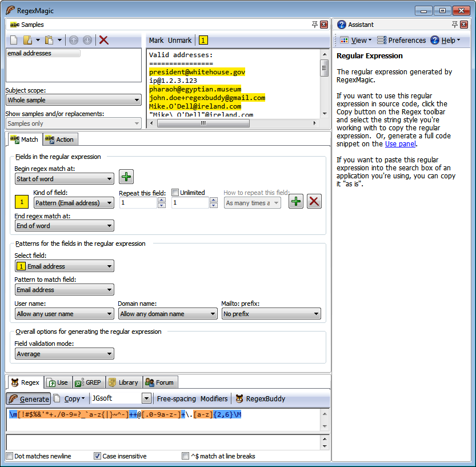476x467 pixels.
Task: Open the Library tab
Action: [124, 382]
